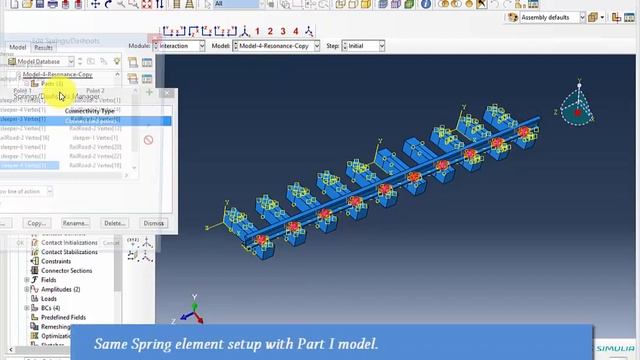This screenshot has width=640, height=360.
Task: Click the Delete... button in the manager
Action: 114,223
